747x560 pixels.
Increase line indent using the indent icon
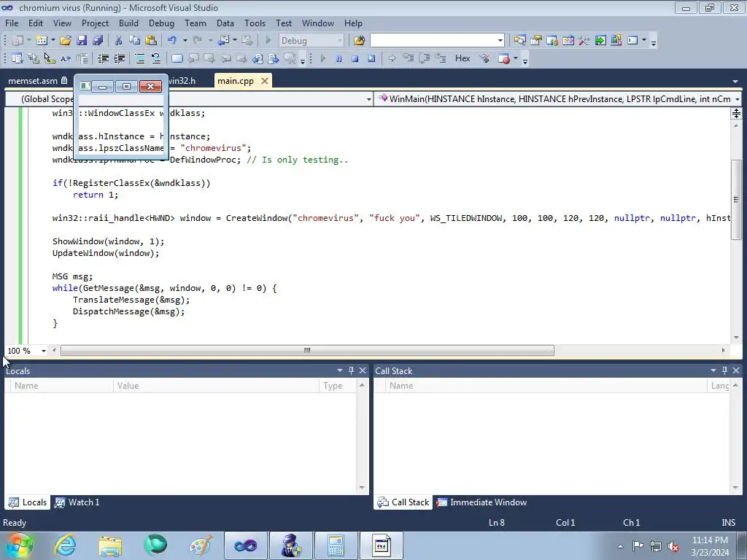[119, 58]
